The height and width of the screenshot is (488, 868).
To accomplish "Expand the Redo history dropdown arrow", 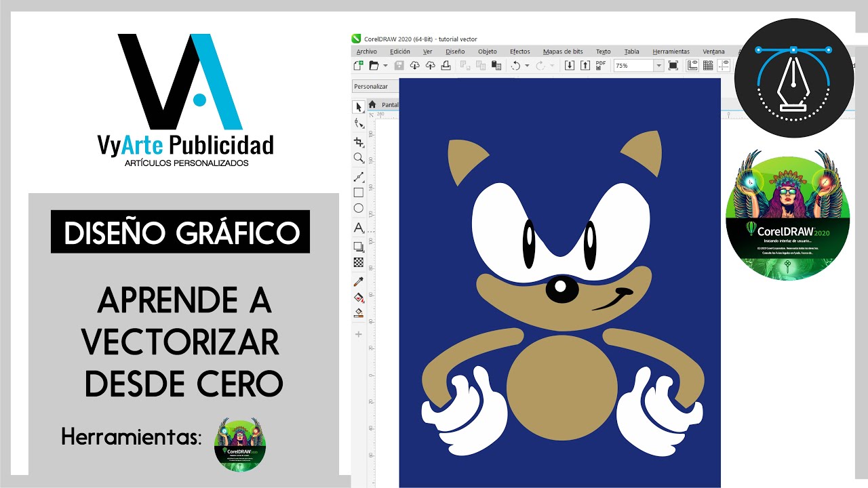I will tap(552, 66).
